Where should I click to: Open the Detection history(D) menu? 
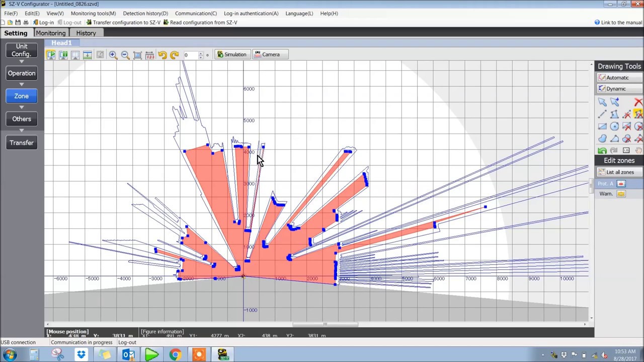(145, 14)
